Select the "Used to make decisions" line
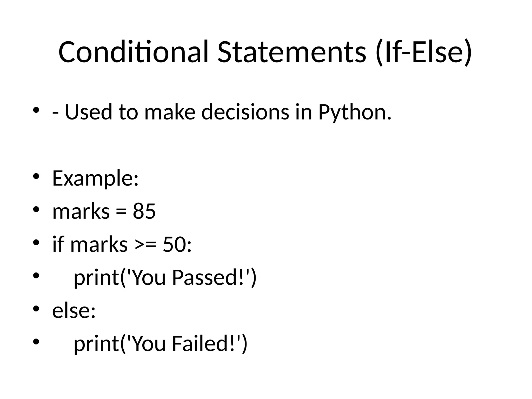 coord(221,112)
